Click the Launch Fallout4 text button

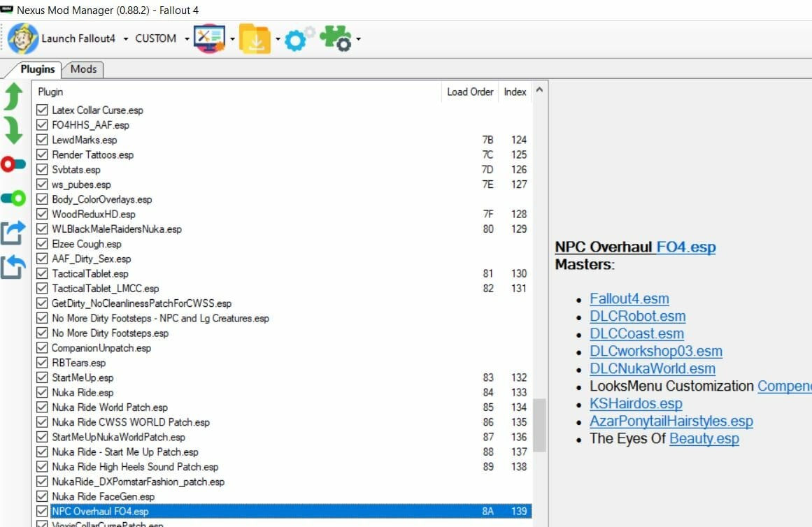(78, 39)
